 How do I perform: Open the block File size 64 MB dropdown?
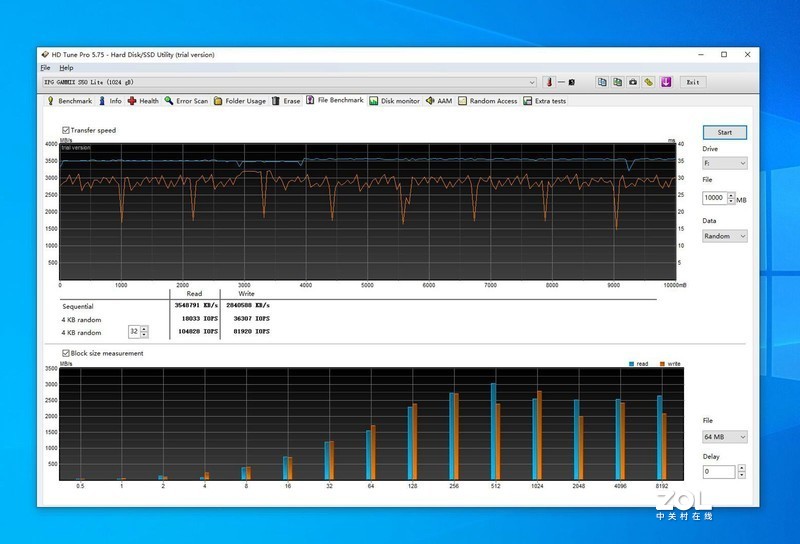tap(724, 437)
